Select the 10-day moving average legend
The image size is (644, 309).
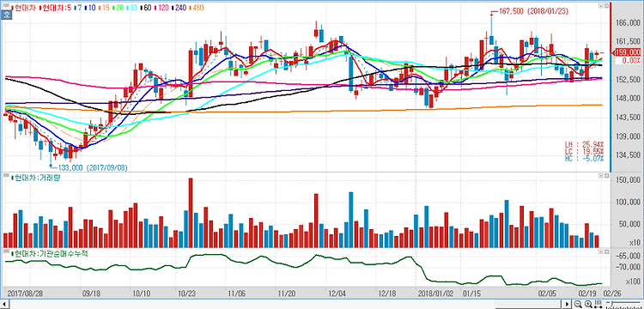point(89,8)
